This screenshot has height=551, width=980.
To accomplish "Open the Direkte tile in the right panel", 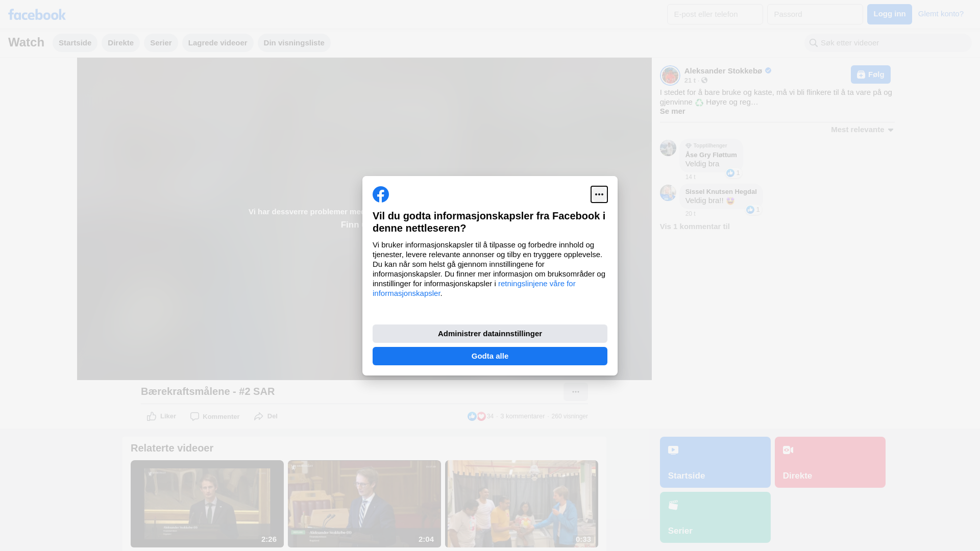I will (830, 462).
